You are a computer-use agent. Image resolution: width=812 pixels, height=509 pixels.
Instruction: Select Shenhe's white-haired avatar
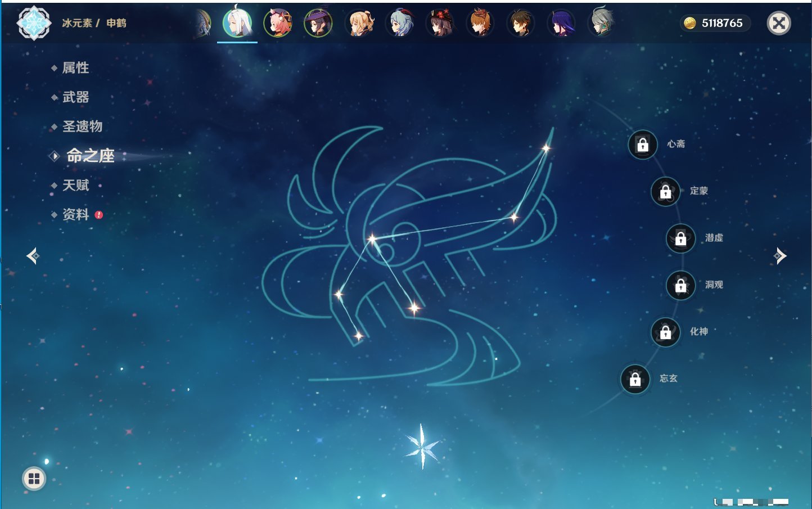coord(237,23)
